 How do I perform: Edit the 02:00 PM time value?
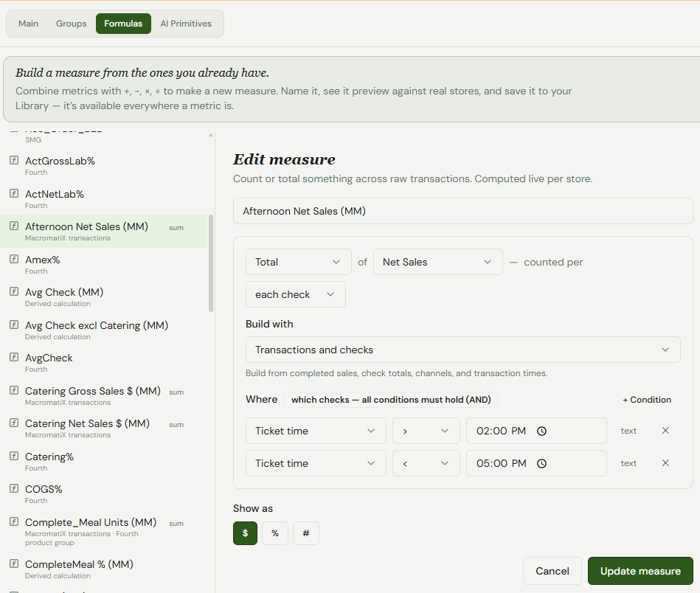[501, 431]
